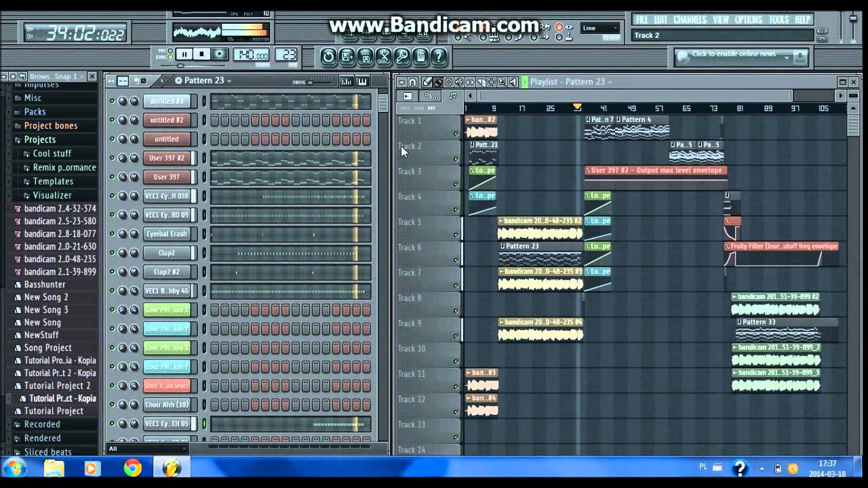Viewport: 868px width, 488px height.
Task: Select the playlist slip tool
Action: 470,82
